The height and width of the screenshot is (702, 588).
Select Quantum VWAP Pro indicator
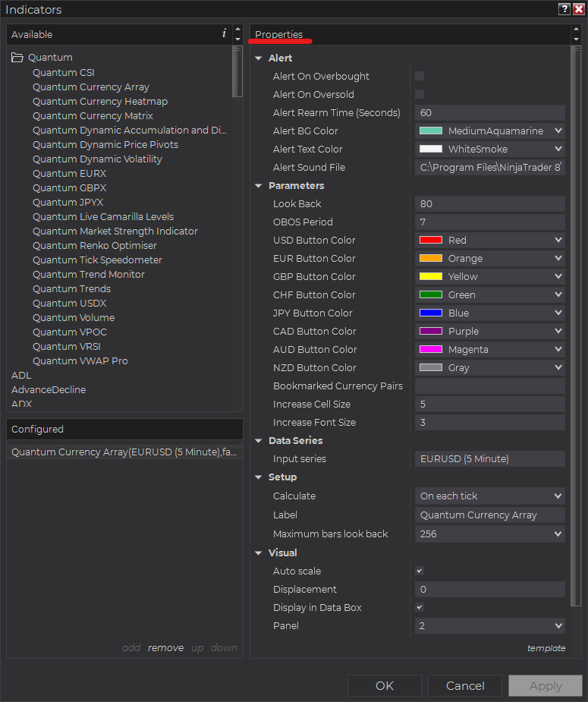80,360
